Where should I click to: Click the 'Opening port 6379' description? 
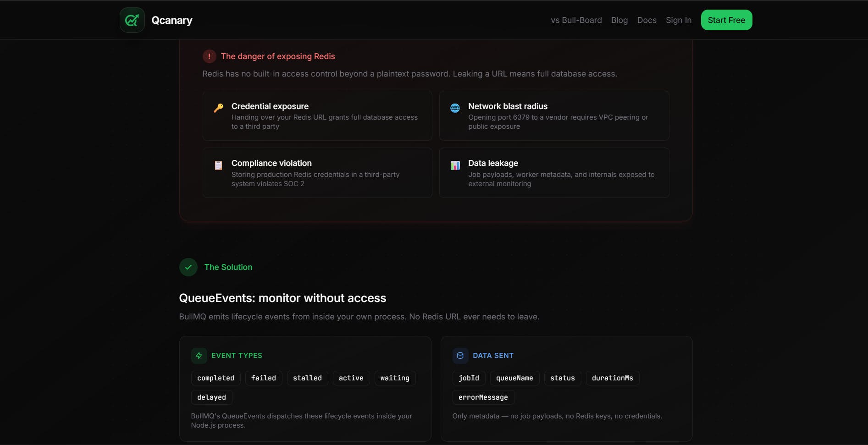point(558,122)
